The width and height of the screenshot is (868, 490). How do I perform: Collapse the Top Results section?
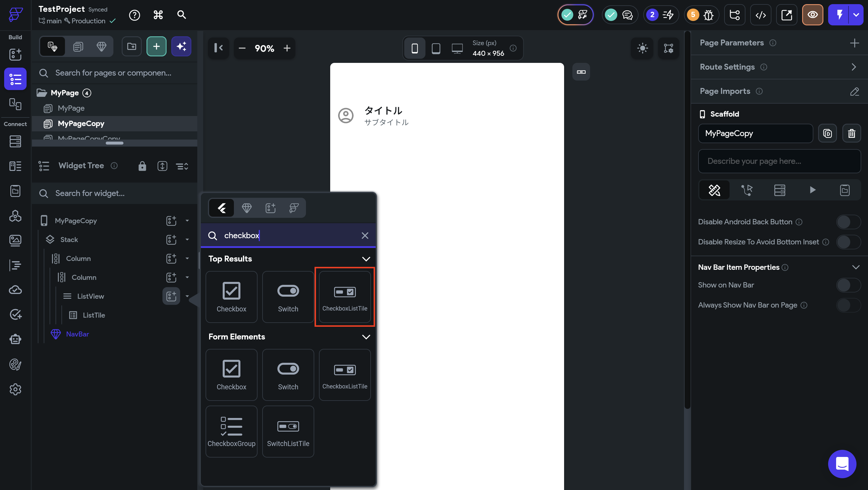click(x=366, y=259)
